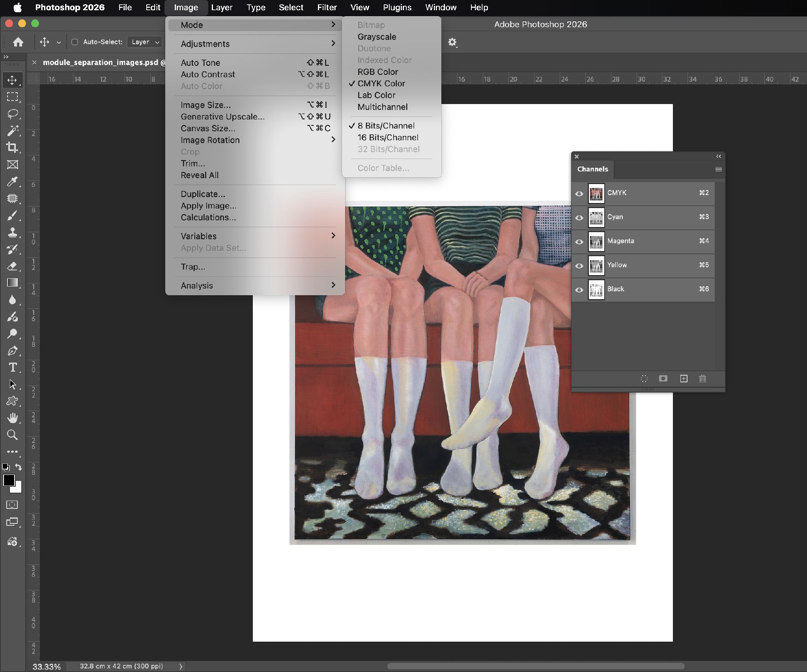Open the Auto-Select Layer dropdown

pos(145,42)
